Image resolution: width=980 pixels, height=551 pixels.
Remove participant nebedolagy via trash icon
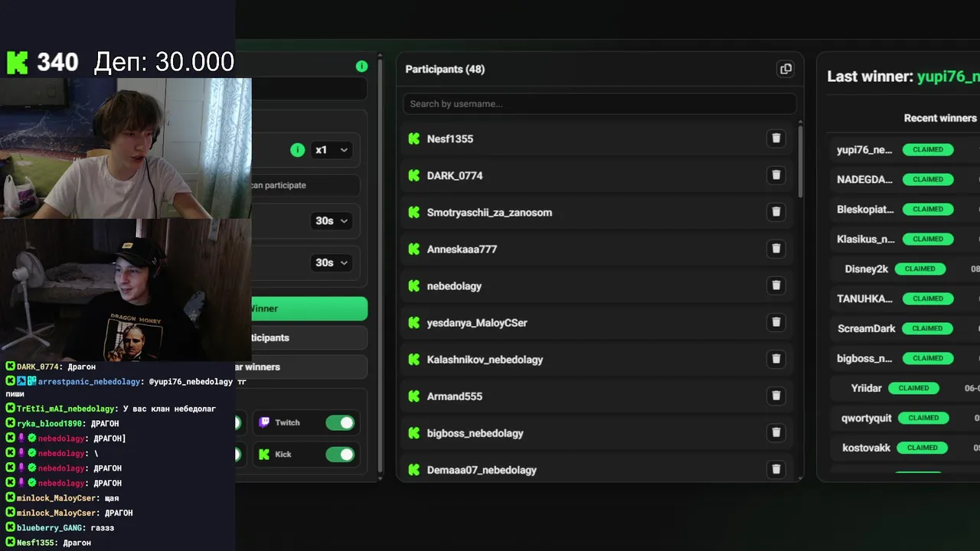[x=776, y=285]
